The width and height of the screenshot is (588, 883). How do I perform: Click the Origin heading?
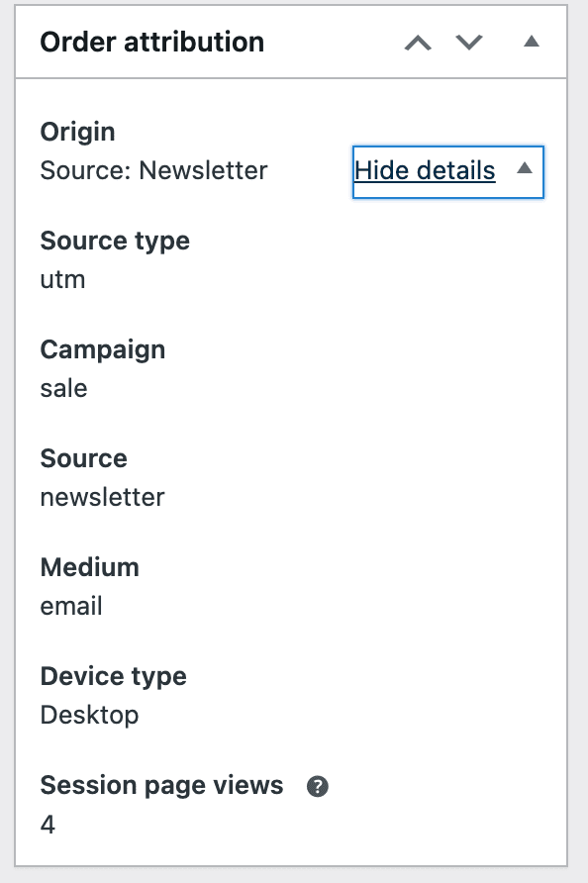[78, 133]
